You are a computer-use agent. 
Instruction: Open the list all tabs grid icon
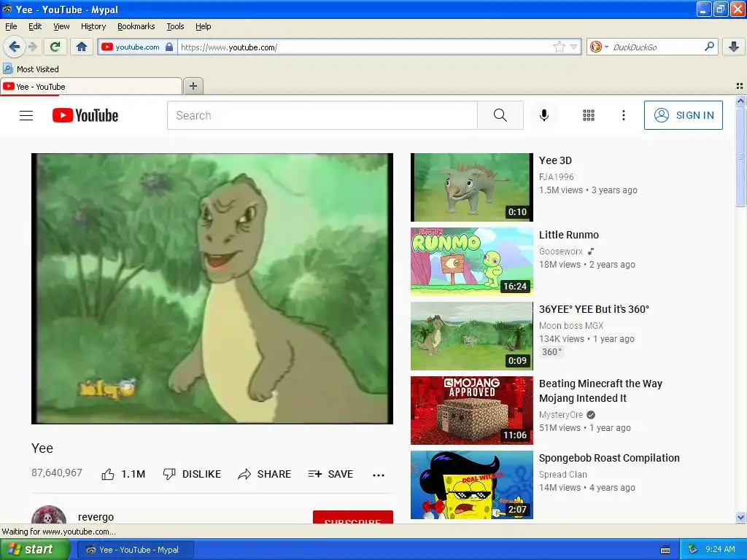pos(740,86)
